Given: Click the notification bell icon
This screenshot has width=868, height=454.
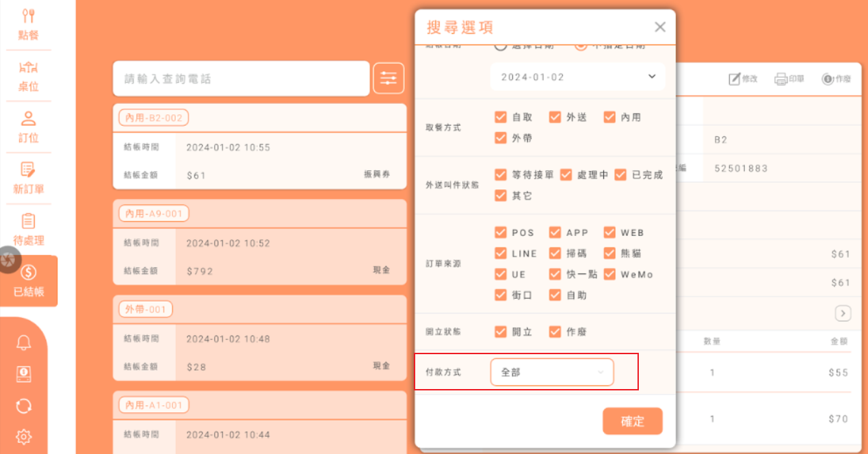Looking at the screenshot, I should (24, 343).
